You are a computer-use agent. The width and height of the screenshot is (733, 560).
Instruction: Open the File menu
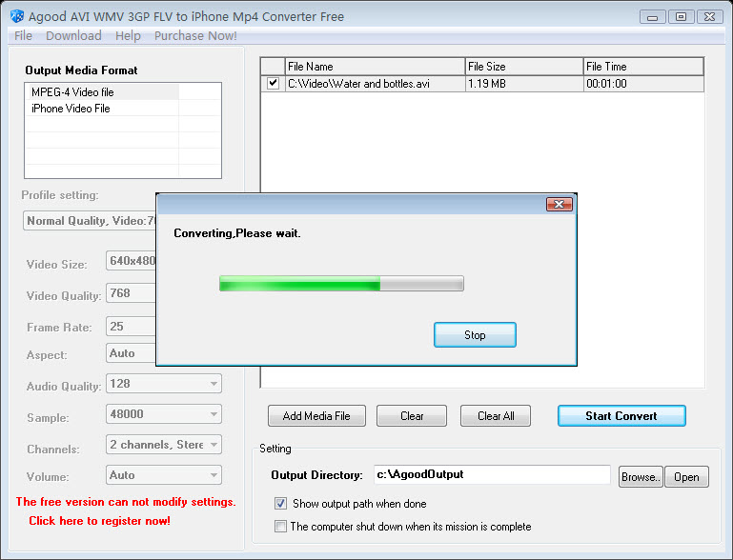[x=24, y=36]
